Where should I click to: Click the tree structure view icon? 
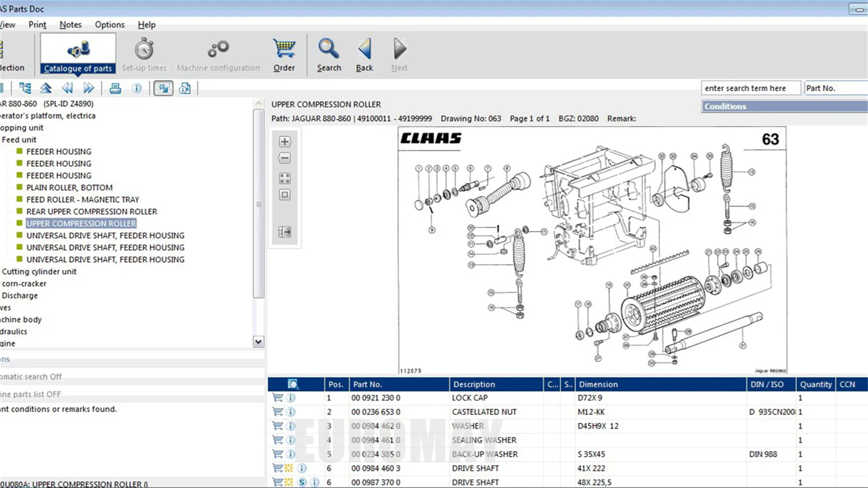point(25,88)
